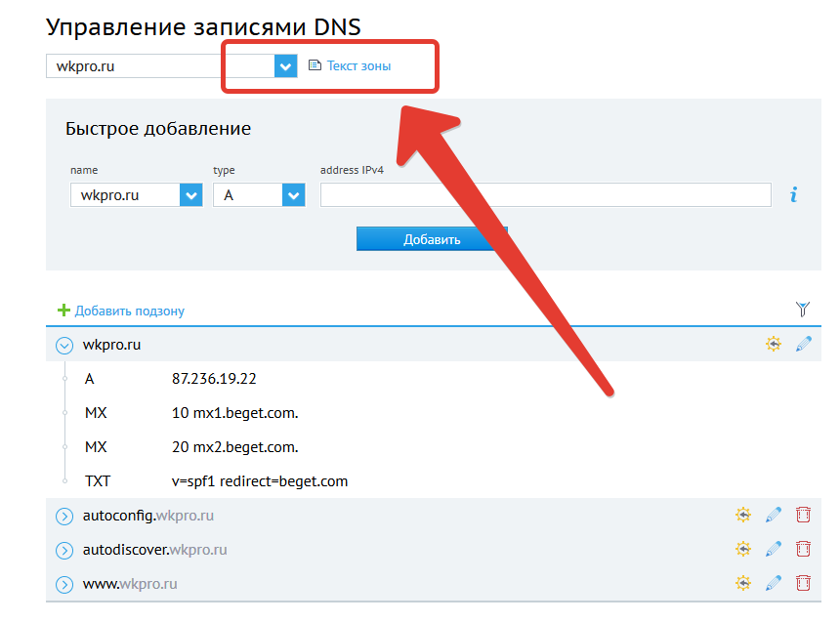This screenshot has height=623, width=840.
Task: Delete the autodiscover.wkpro.ru subzone
Action: click(x=803, y=549)
